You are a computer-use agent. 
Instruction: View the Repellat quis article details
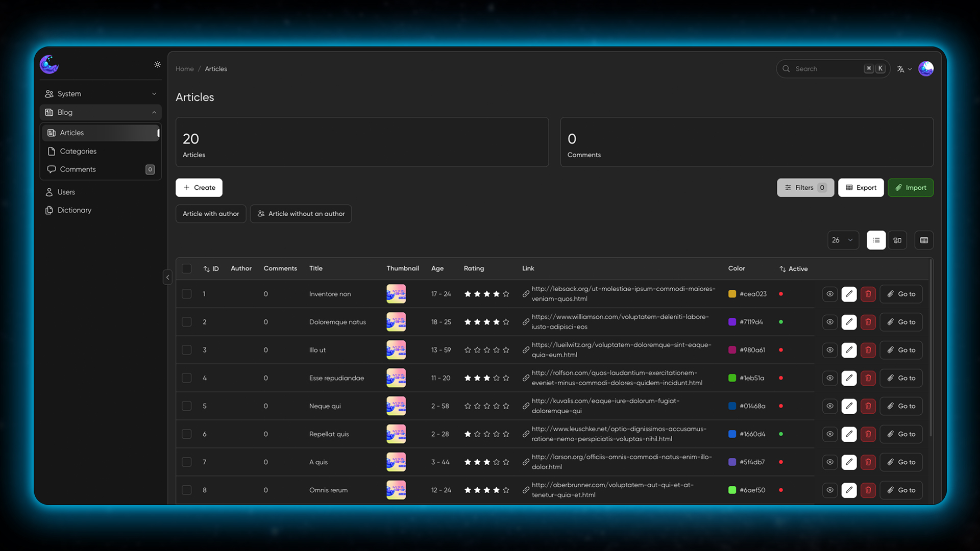pyautogui.click(x=830, y=434)
